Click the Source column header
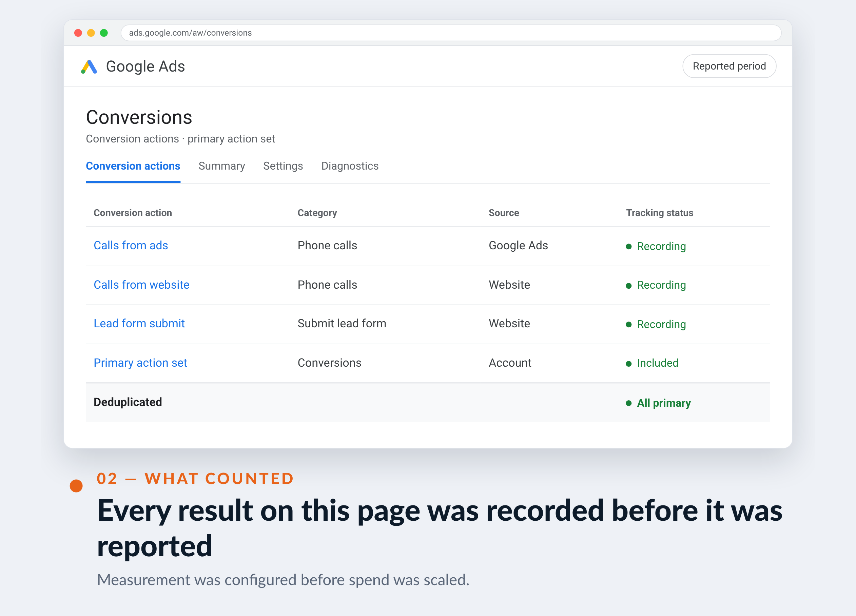Viewport: 856px width, 616px height. click(504, 213)
